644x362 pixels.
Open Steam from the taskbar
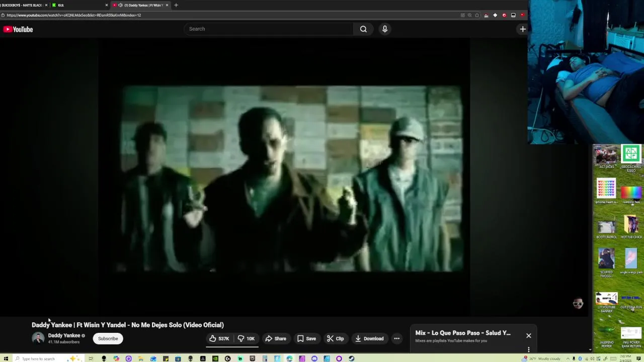(351, 358)
